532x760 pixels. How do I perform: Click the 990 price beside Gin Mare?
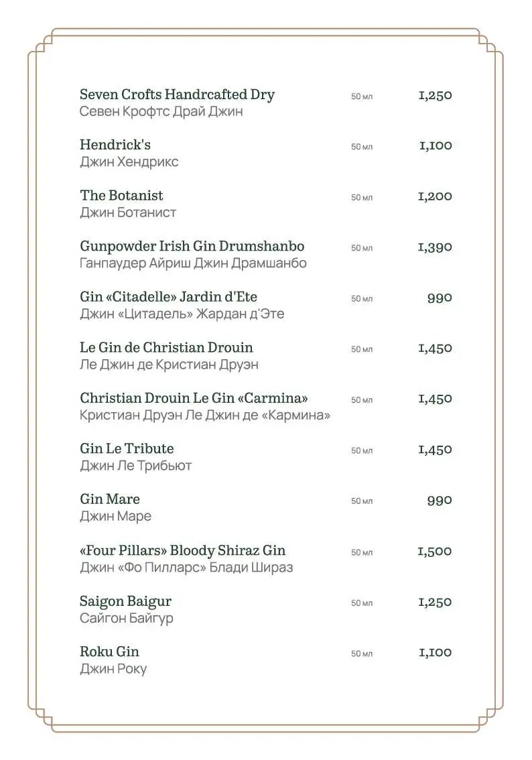(x=440, y=501)
